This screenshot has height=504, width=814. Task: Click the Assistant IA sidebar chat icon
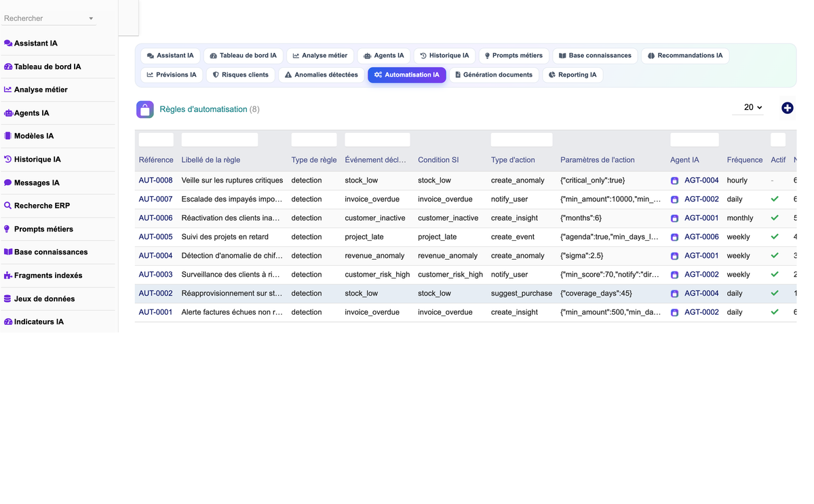(x=8, y=43)
